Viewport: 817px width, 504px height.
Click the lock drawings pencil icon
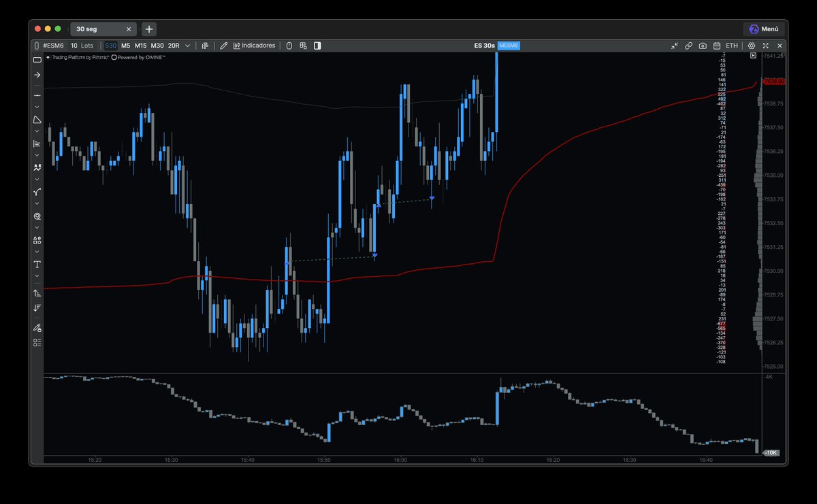click(37, 328)
